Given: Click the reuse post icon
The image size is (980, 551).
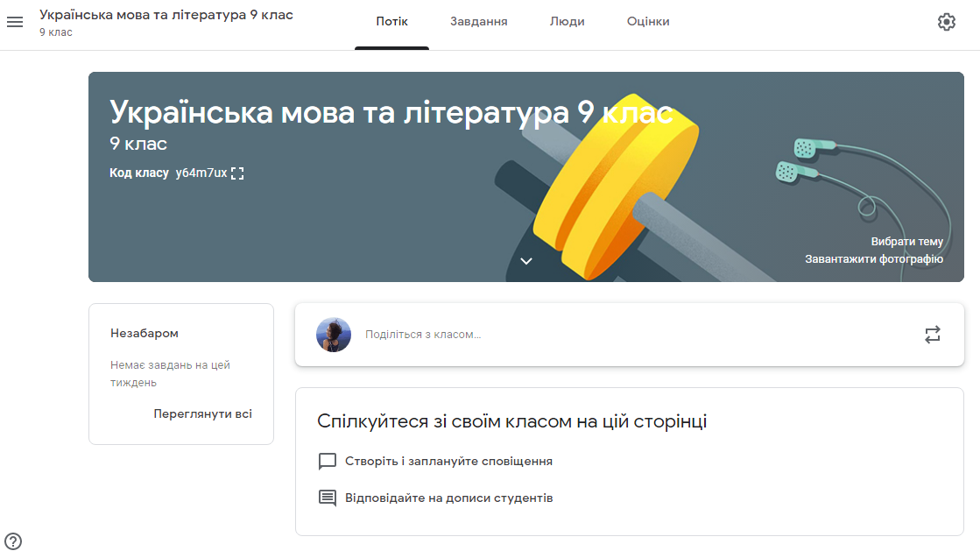Looking at the screenshot, I should point(932,335).
